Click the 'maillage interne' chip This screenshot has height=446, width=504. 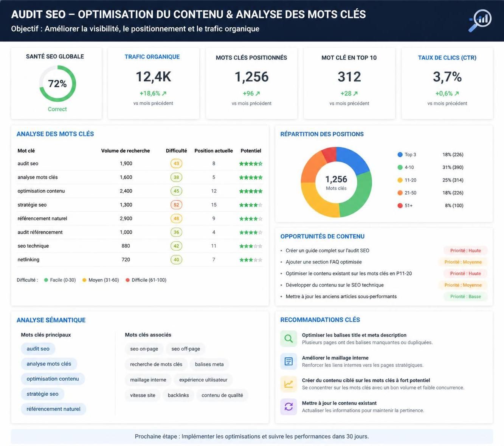148,379
